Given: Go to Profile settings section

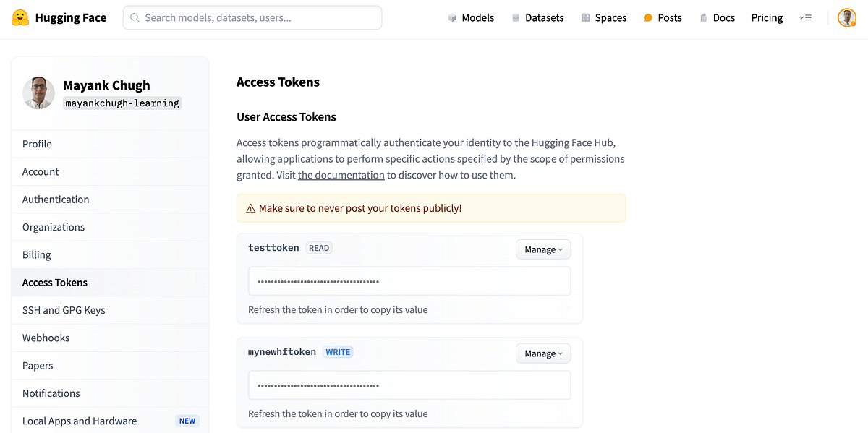Looking at the screenshot, I should point(37,144).
